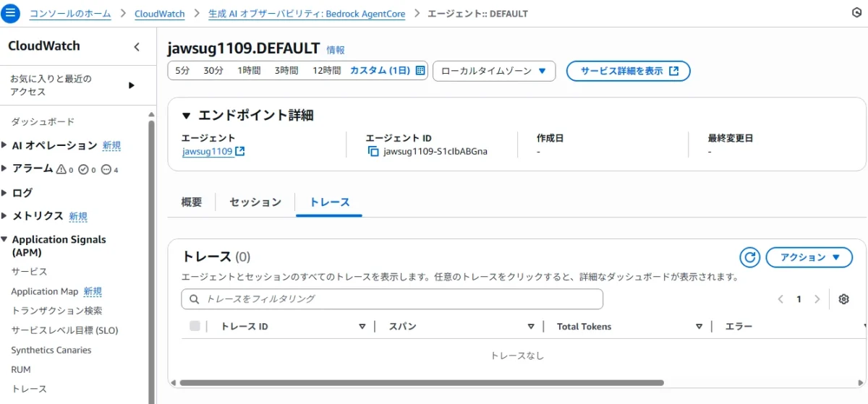Open the アクション dropdown menu

pos(809,257)
